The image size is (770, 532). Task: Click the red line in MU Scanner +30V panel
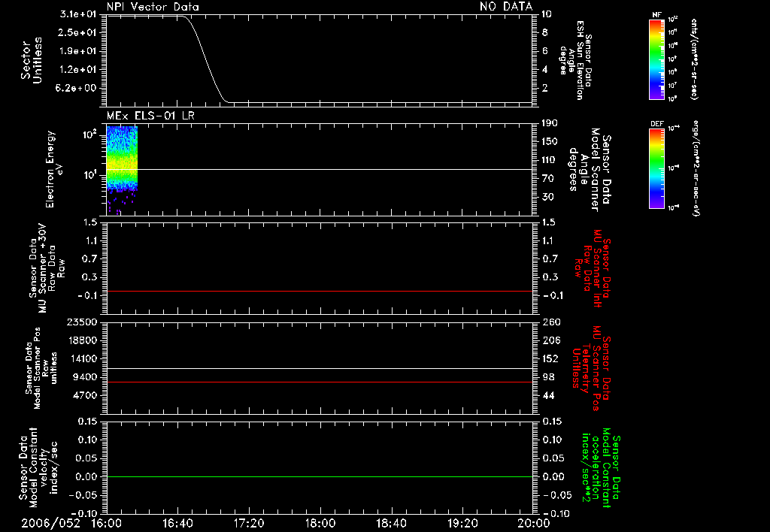pyautogui.click(x=320, y=292)
